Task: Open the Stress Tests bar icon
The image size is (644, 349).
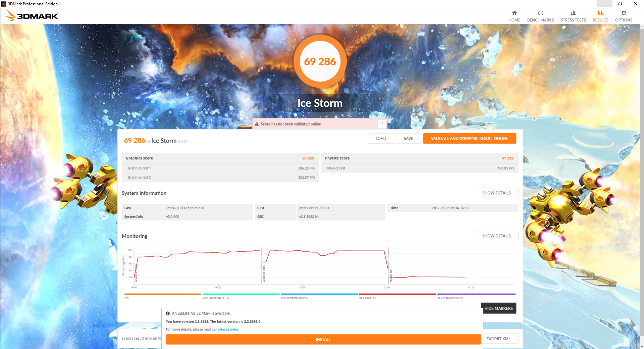Action: pyautogui.click(x=573, y=13)
